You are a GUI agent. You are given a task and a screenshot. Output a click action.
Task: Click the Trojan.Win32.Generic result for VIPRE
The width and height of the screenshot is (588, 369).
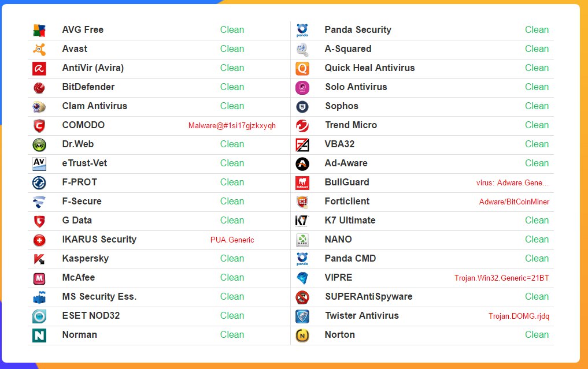(x=501, y=278)
